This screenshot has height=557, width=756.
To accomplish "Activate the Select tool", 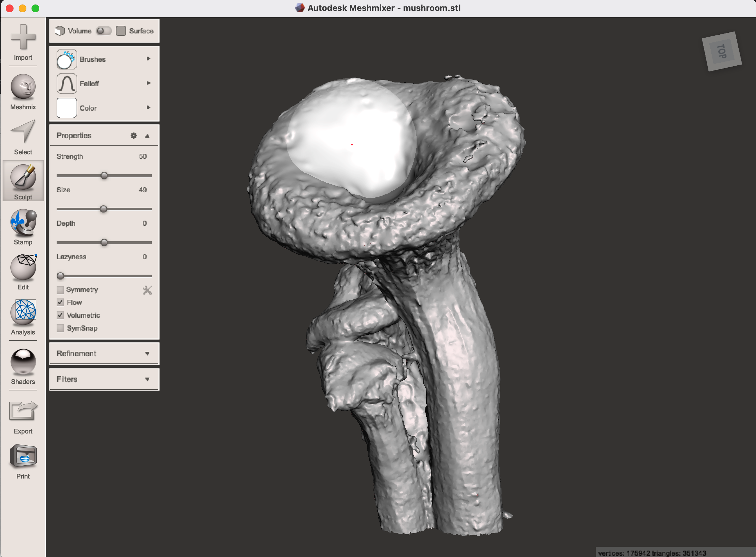I will [23, 137].
